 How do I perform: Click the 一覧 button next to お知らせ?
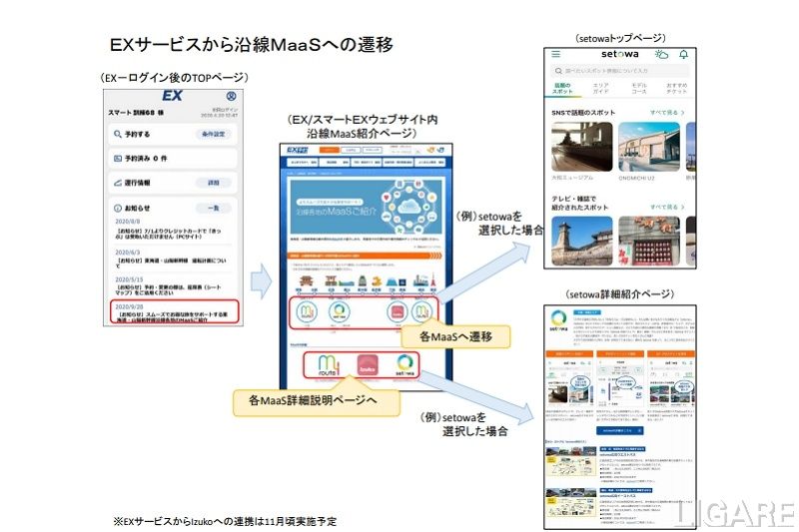pos(213,208)
